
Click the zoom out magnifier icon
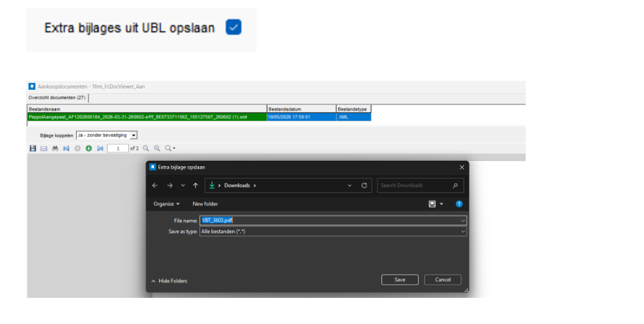click(x=146, y=149)
